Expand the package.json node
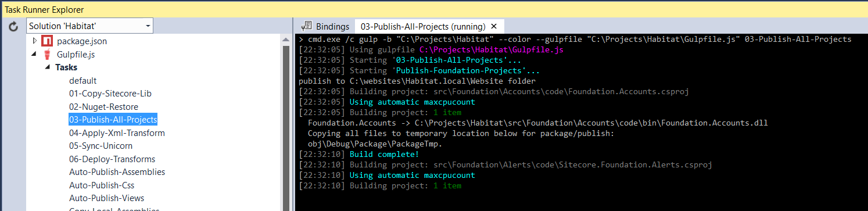The image size is (868, 211). (x=35, y=41)
